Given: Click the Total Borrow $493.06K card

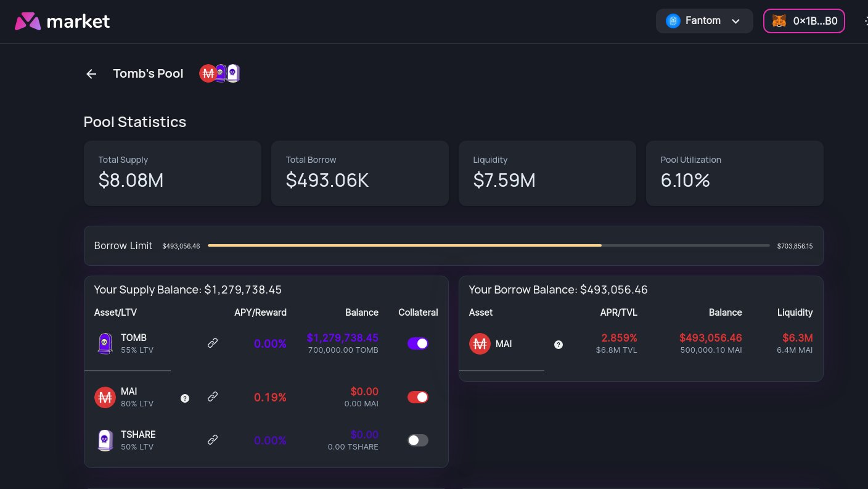Looking at the screenshot, I should (x=360, y=173).
